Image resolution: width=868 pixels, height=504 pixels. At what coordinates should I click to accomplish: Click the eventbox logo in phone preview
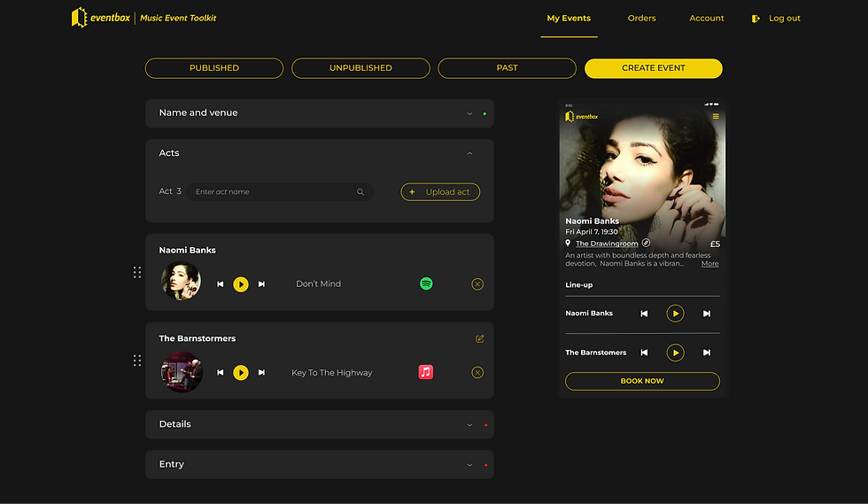(581, 116)
